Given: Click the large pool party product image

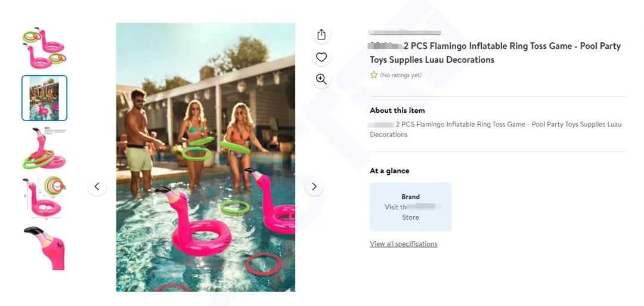Looking at the screenshot, I should [x=205, y=157].
